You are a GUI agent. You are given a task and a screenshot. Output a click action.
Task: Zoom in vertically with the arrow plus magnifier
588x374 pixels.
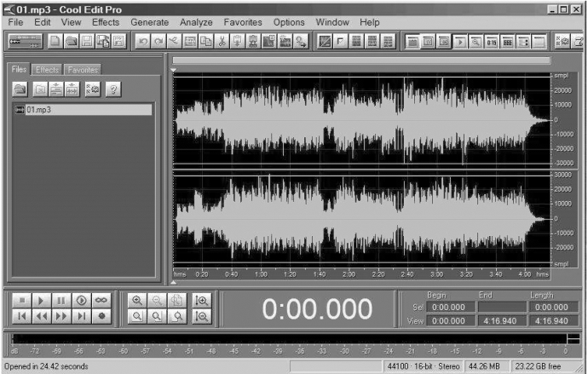(202, 301)
